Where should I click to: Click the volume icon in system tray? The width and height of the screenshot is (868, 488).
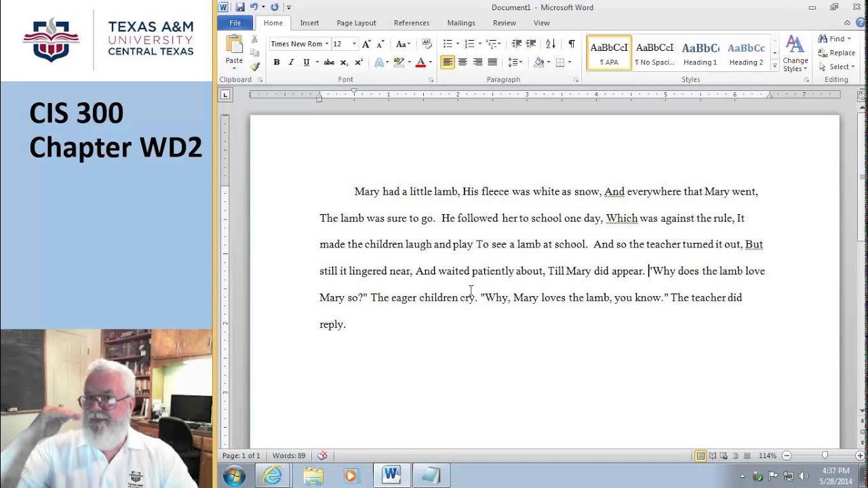click(x=804, y=476)
